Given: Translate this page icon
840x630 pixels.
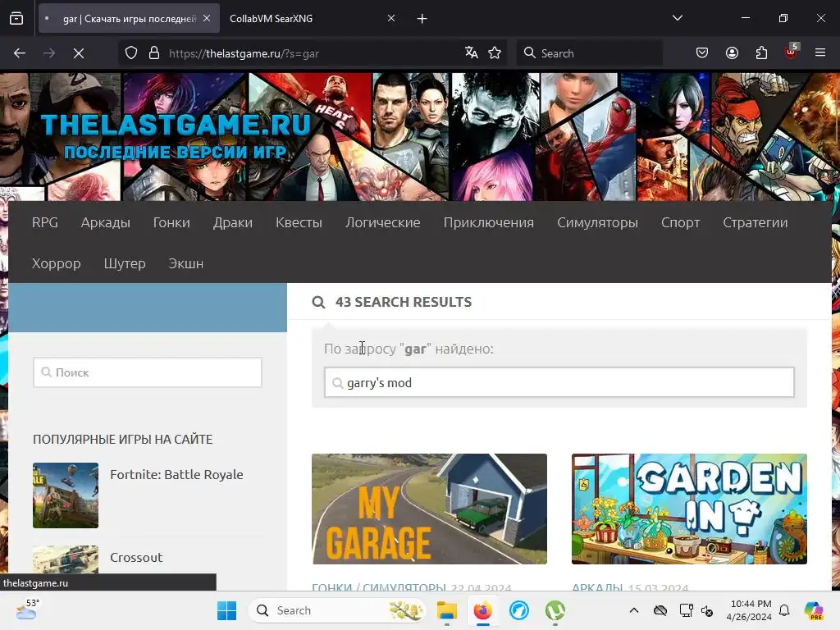Looking at the screenshot, I should coord(472,52).
